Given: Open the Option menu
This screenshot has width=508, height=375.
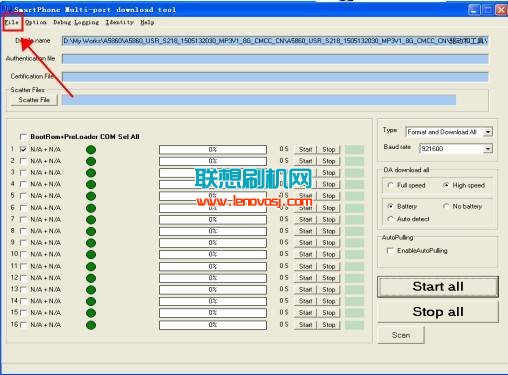Looking at the screenshot, I should pyautogui.click(x=36, y=22).
